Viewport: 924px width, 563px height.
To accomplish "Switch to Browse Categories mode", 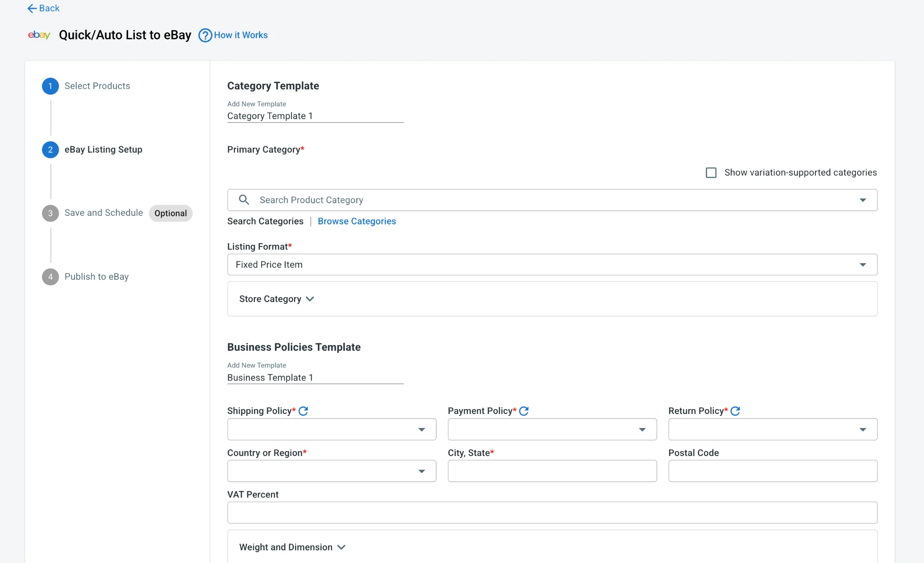I will click(357, 221).
